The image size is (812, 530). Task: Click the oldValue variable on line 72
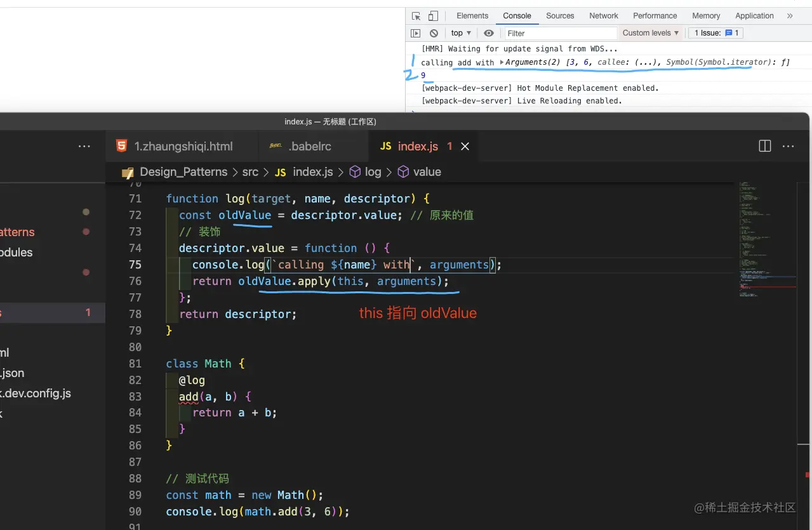pos(245,215)
